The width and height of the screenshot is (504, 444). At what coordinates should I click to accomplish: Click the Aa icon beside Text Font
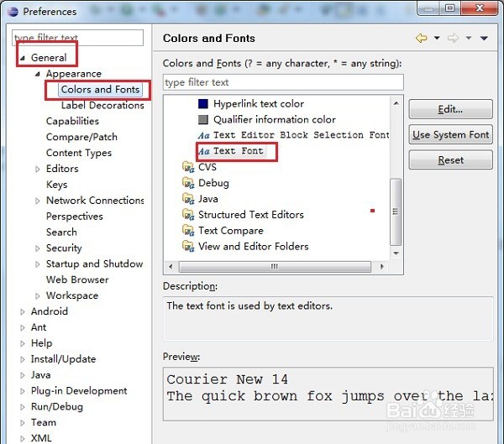(203, 151)
